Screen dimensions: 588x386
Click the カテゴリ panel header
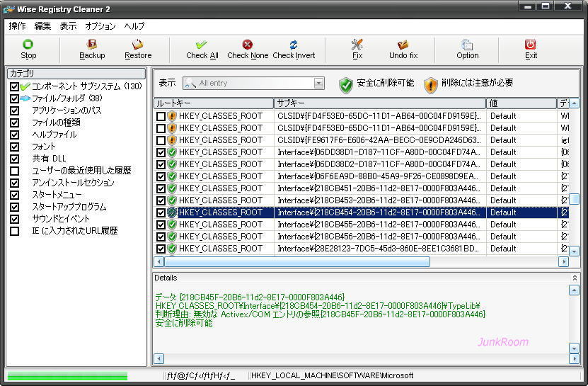76,73
